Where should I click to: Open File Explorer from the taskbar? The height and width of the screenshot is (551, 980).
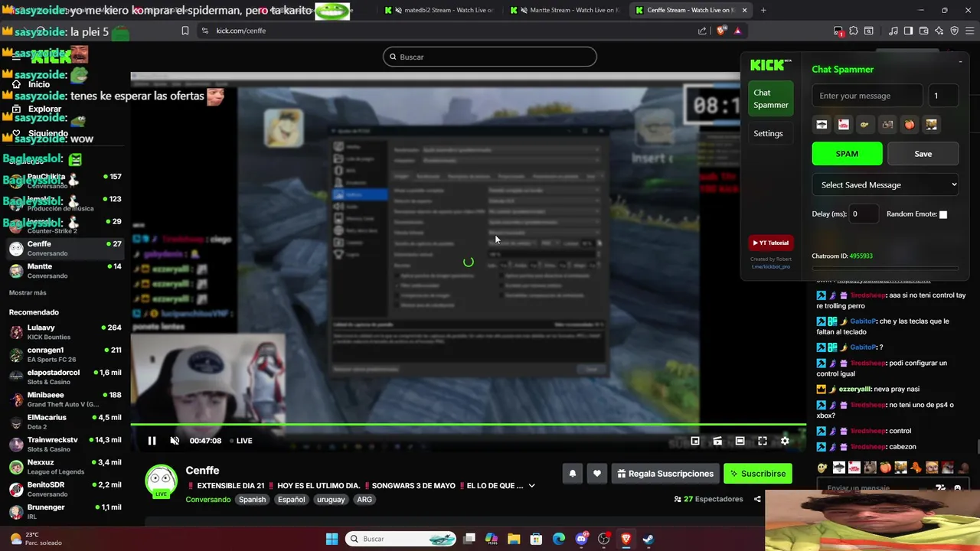coord(514,539)
